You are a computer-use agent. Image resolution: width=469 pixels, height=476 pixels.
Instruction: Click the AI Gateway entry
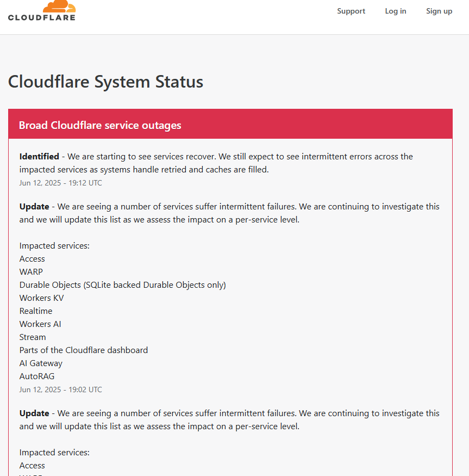[41, 363]
